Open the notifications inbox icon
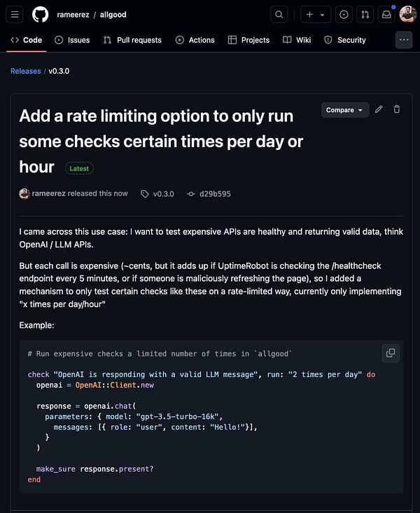The width and height of the screenshot is (420, 513). [386, 14]
